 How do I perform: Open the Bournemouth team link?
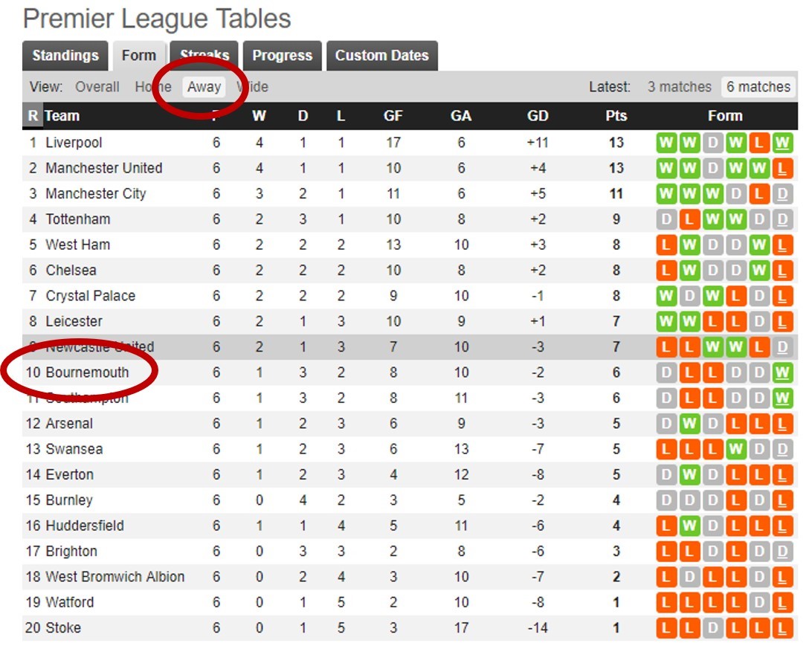coord(87,372)
